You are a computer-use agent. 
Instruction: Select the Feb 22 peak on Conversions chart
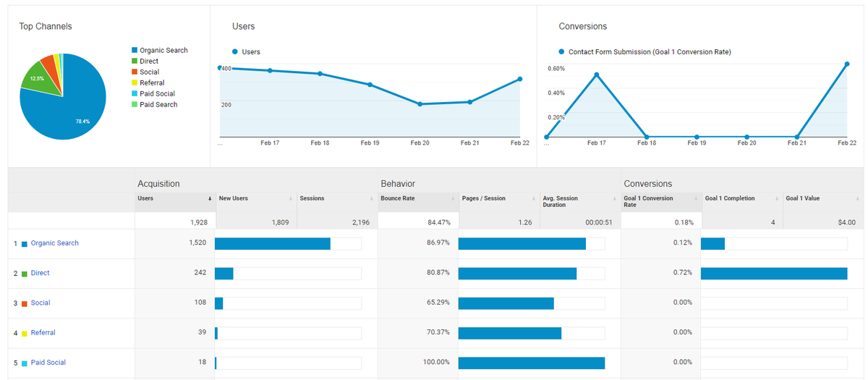pos(846,64)
